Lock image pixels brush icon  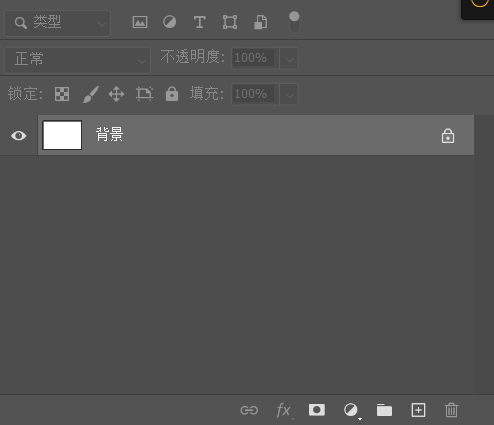tap(91, 94)
